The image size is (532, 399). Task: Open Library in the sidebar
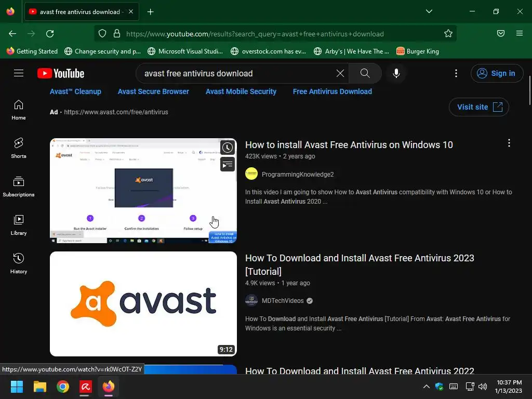coord(19,225)
